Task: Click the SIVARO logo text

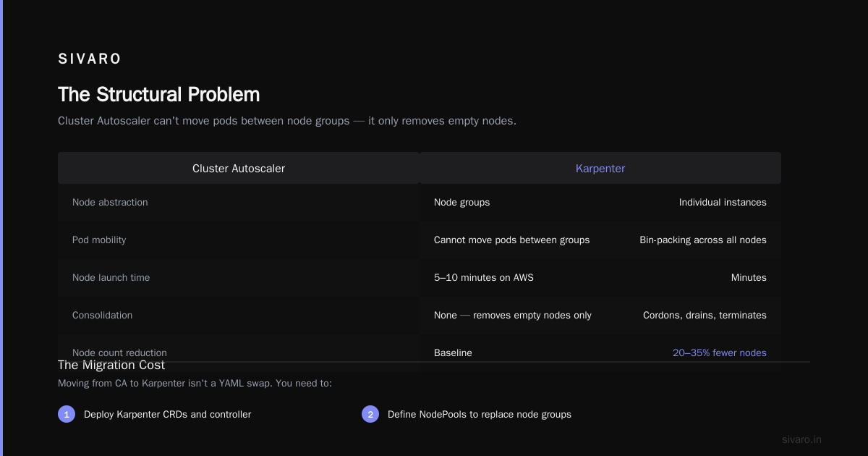Action: click(90, 59)
